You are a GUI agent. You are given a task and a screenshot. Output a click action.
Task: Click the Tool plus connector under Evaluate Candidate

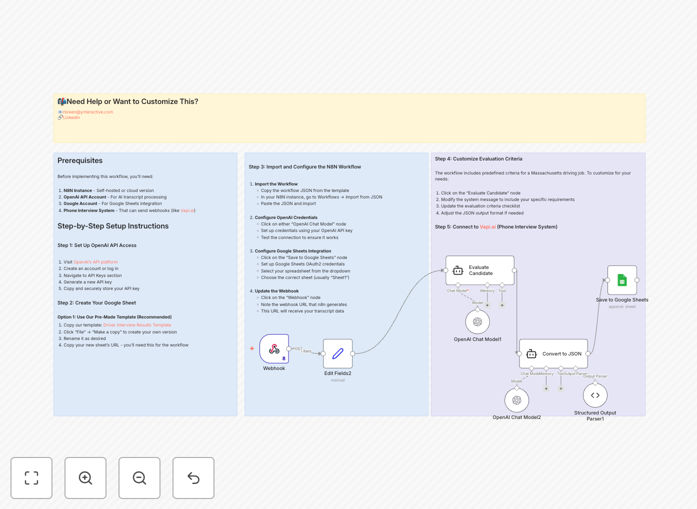[502, 305]
